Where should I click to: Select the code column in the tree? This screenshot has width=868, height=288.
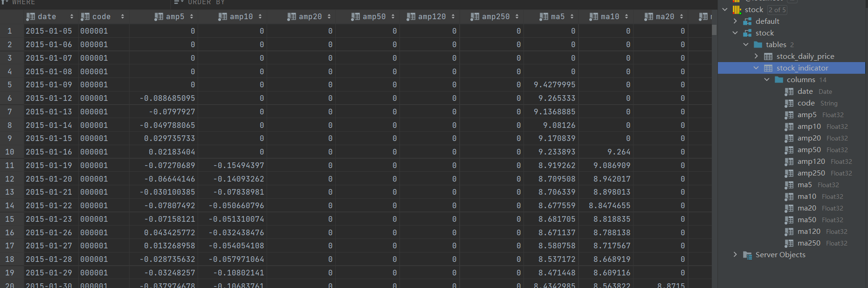click(806, 103)
